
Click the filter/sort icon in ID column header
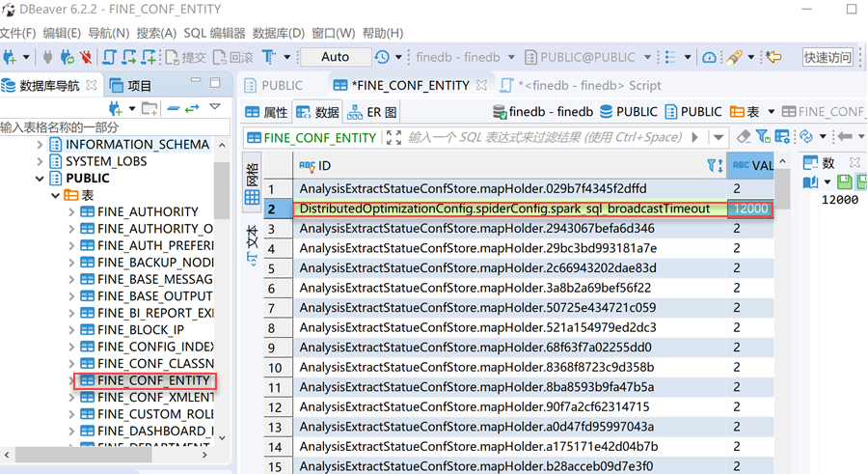(715, 165)
